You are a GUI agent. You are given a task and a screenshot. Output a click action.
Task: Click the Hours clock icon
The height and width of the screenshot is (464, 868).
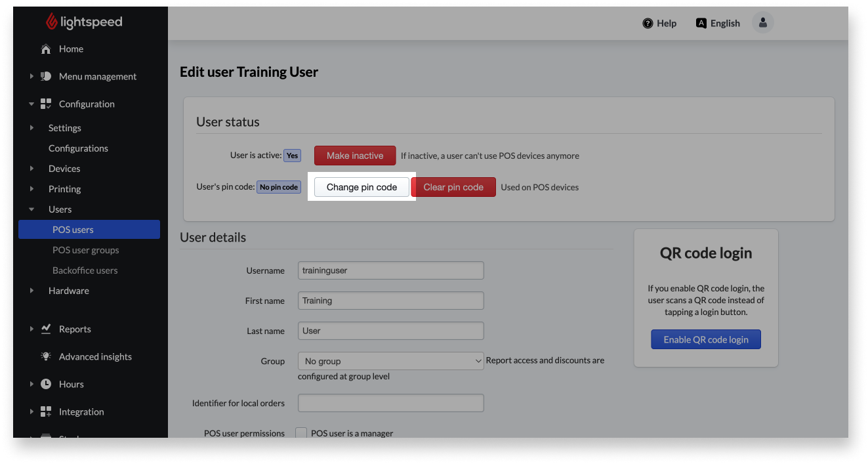pyautogui.click(x=45, y=384)
